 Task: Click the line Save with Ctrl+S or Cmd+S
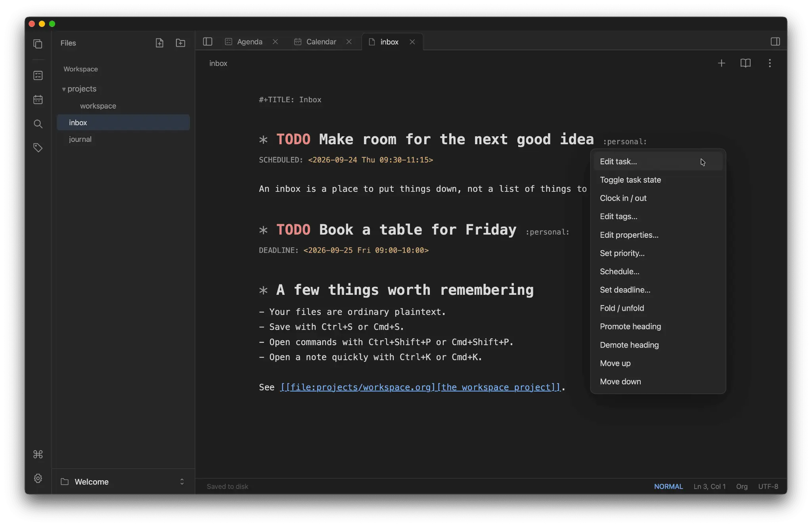point(331,327)
